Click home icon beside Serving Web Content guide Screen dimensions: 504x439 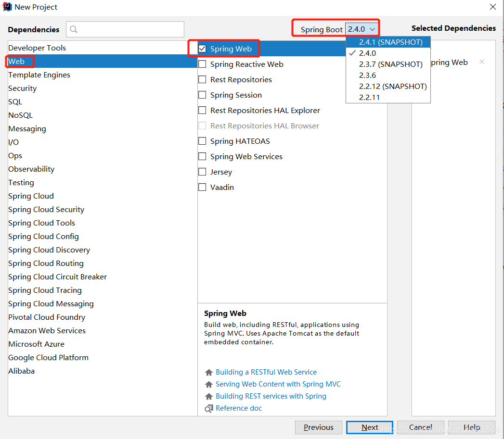[209, 384]
